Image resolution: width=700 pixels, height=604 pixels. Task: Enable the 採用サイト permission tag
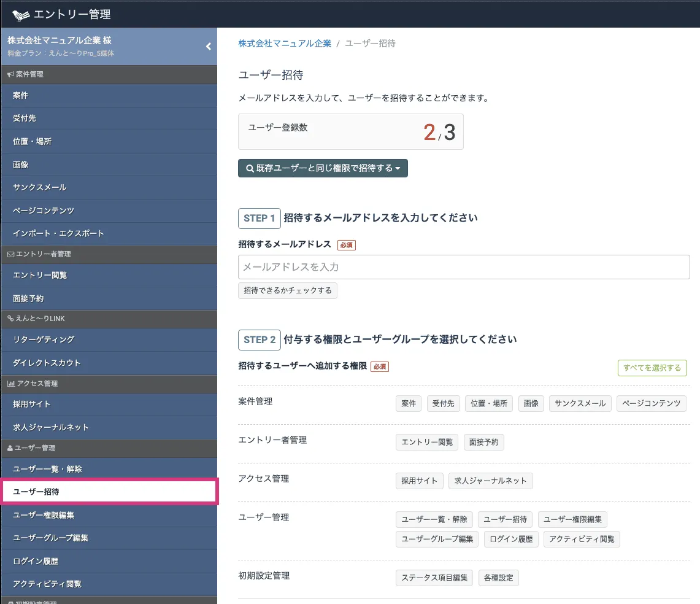click(419, 481)
